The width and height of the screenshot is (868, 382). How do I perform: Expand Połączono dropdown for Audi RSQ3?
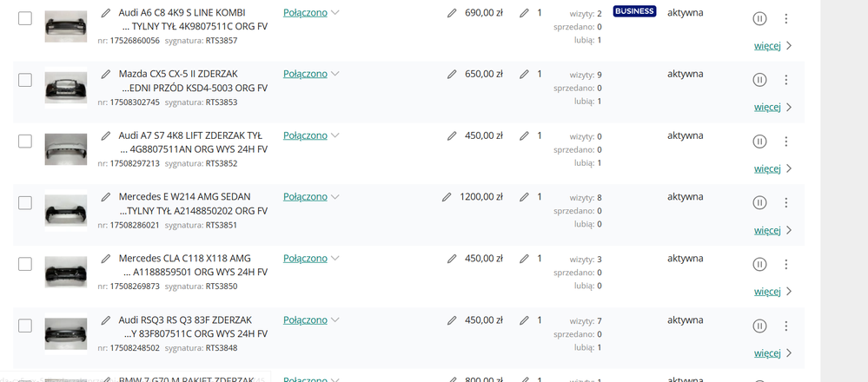[x=311, y=319]
